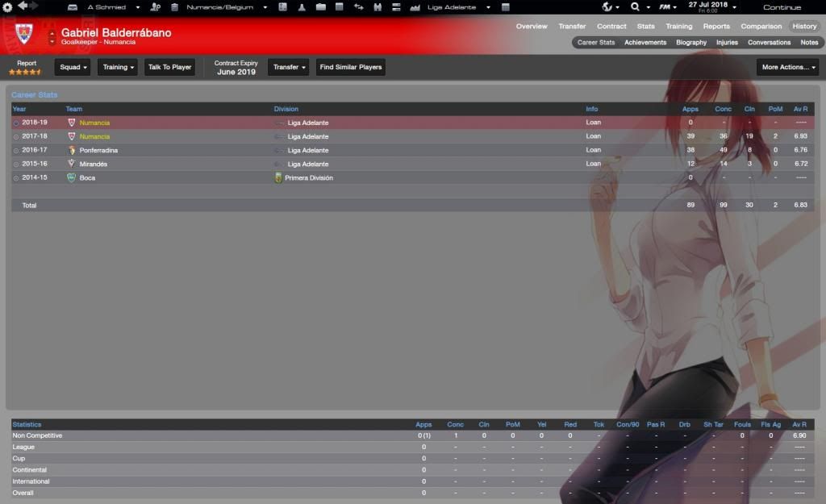The width and height of the screenshot is (826, 504).
Task: Click the Mirandés badge icon
Action: pyautogui.click(x=72, y=164)
